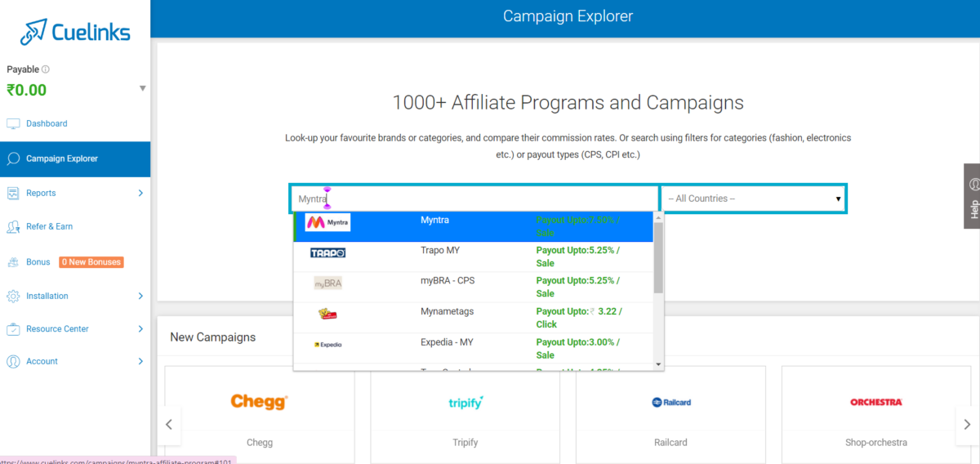Select the Expedia - MY suggestion
Viewport: 980px width, 464px height.
click(474, 348)
